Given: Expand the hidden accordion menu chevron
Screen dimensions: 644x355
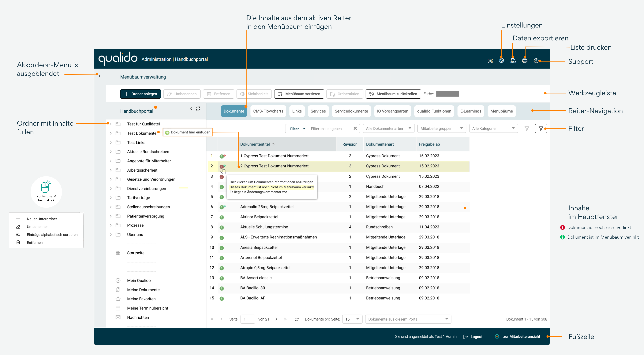Looking at the screenshot, I should 100,76.
